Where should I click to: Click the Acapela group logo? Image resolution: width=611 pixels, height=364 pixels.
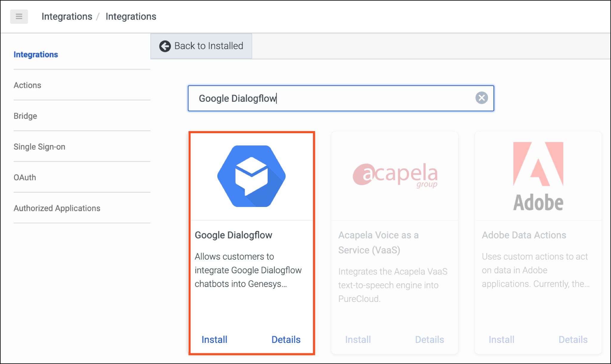[x=395, y=175]
